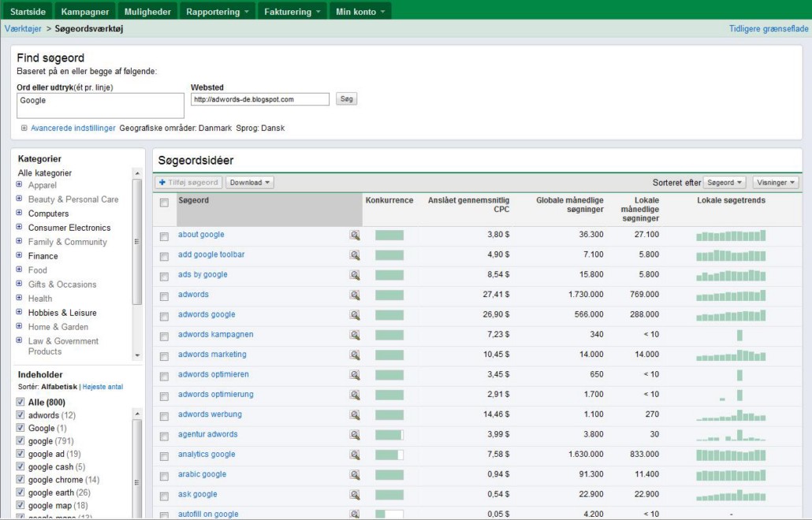Open the 'Søgeord' sort dropdown

tap(724, 183)
